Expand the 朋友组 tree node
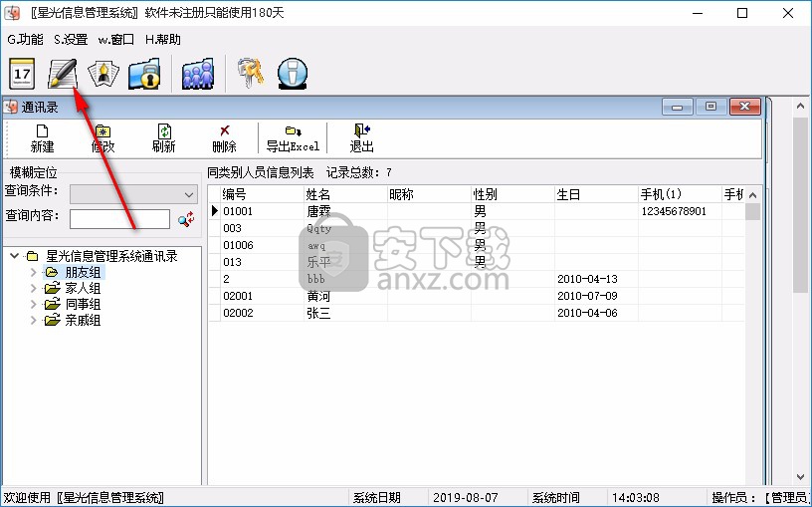This screenshot has width=812, height=507. (33, 272)
